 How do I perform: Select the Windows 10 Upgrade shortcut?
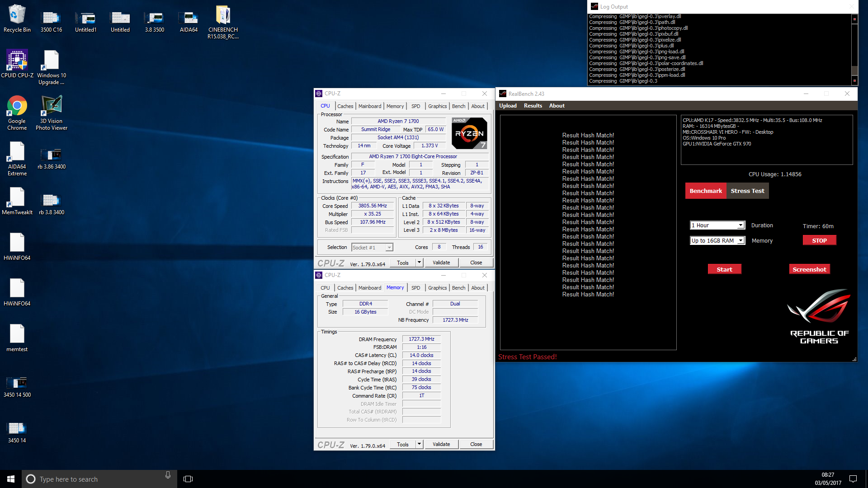click(52, 67)
